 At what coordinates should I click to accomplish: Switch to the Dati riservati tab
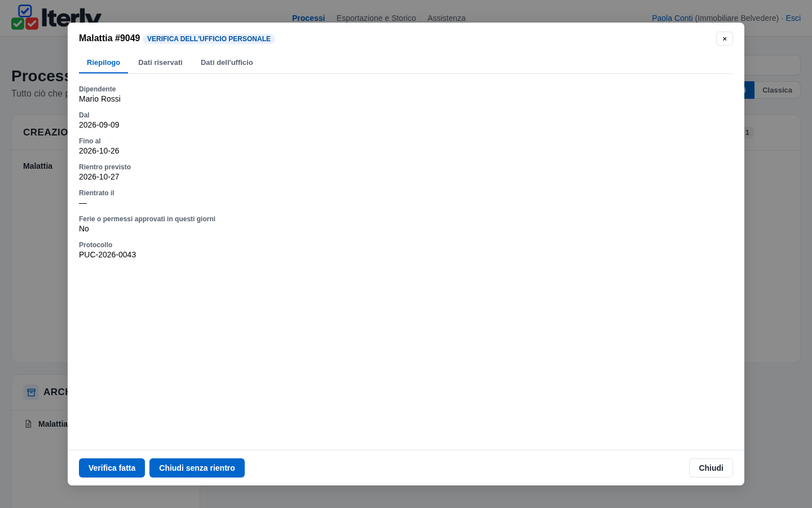(160, 63)
